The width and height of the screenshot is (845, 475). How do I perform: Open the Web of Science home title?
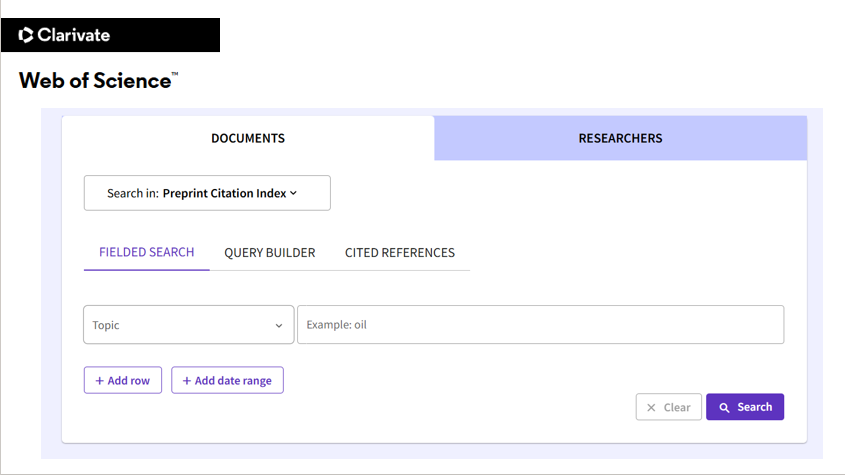tap(98, 81)
